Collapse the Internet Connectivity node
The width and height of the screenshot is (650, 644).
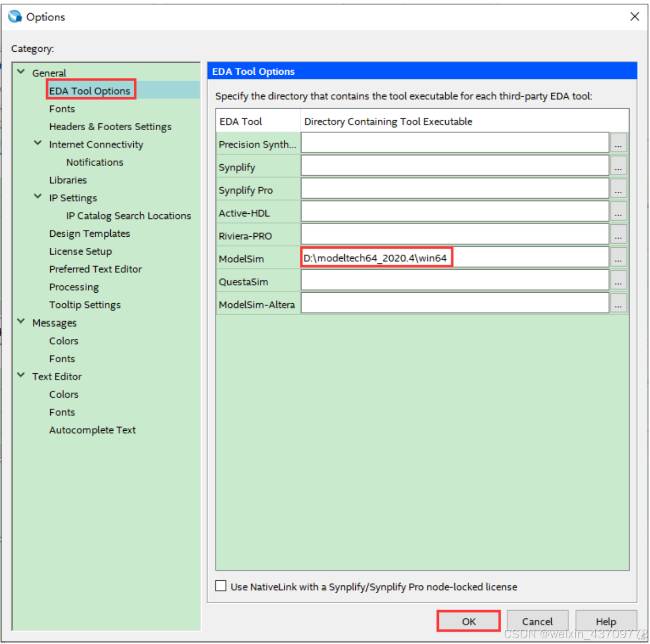pos(38,143)
